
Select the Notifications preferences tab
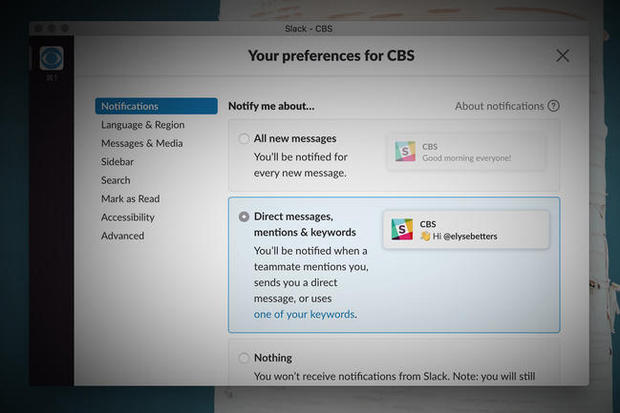pyautogui.click(x=156, y=106)
